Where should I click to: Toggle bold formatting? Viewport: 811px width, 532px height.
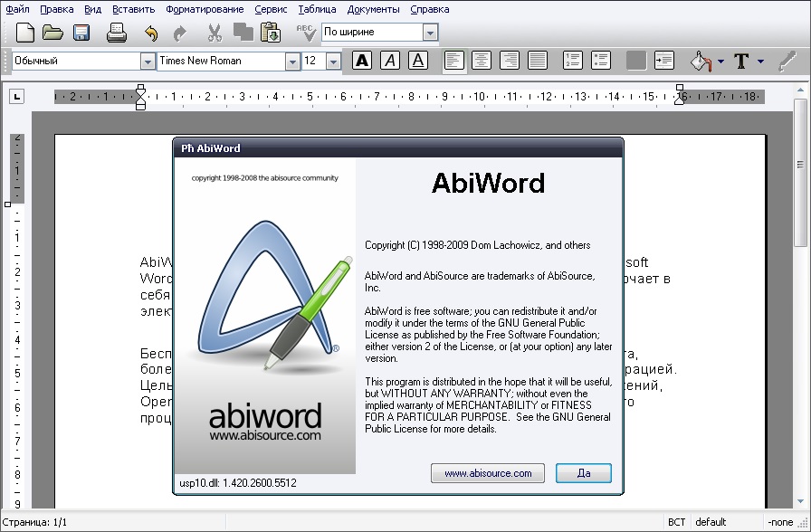point(362,61)
